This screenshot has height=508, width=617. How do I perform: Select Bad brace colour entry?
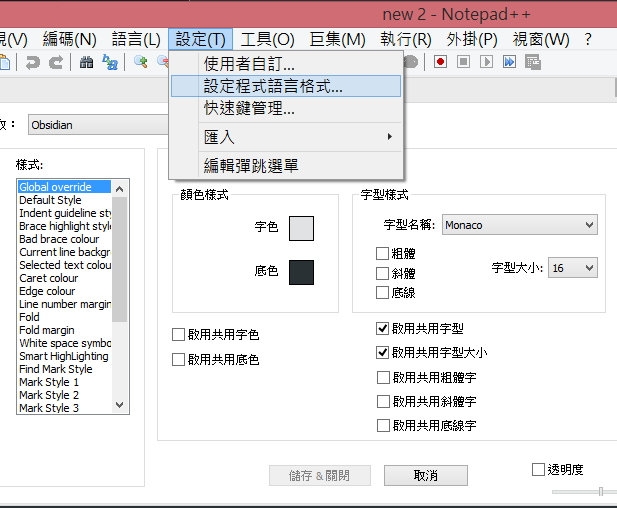[64, 239]
